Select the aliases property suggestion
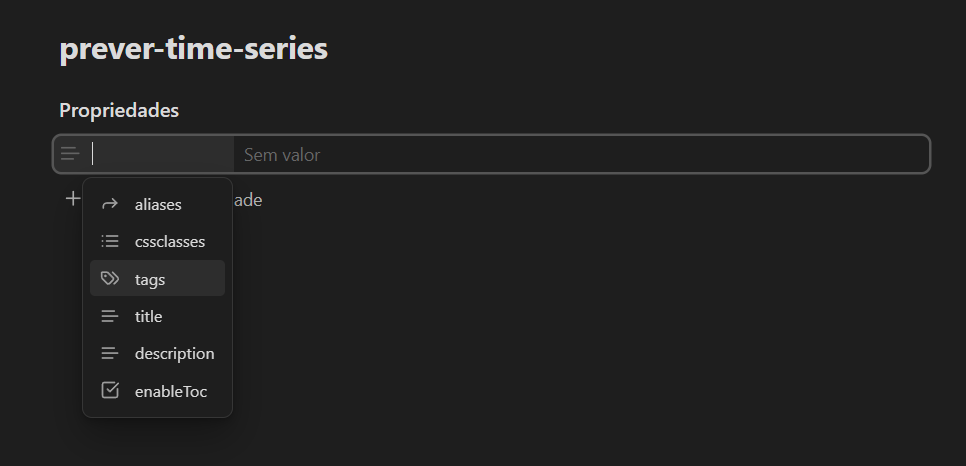 pos(158,204)
